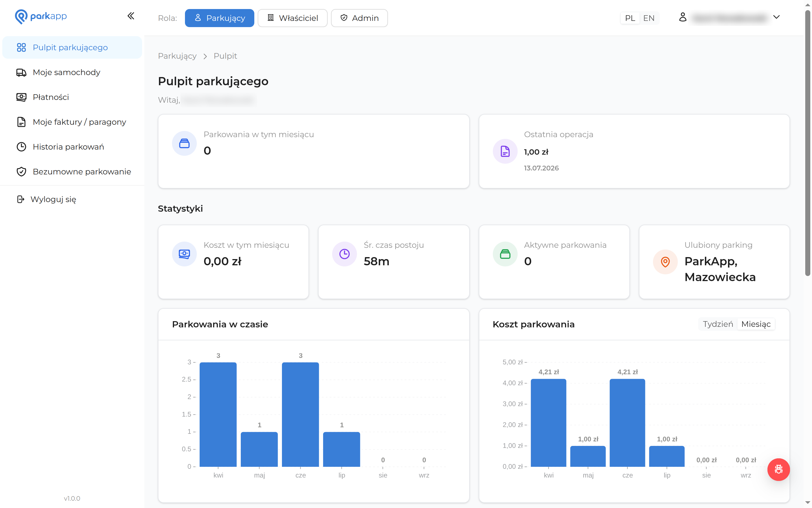Click the kwi bar in Parkowania w czasie chart
812x508 pixels.
pos(218,414)
